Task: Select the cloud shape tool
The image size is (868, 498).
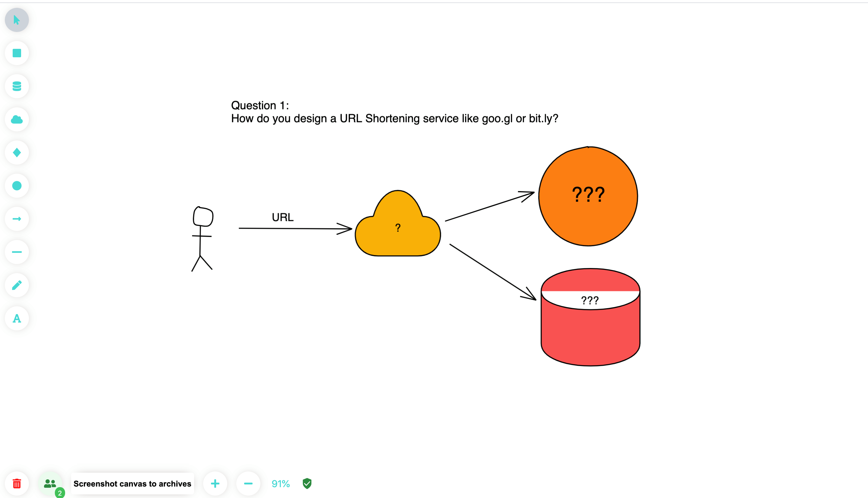Action: 17,119
